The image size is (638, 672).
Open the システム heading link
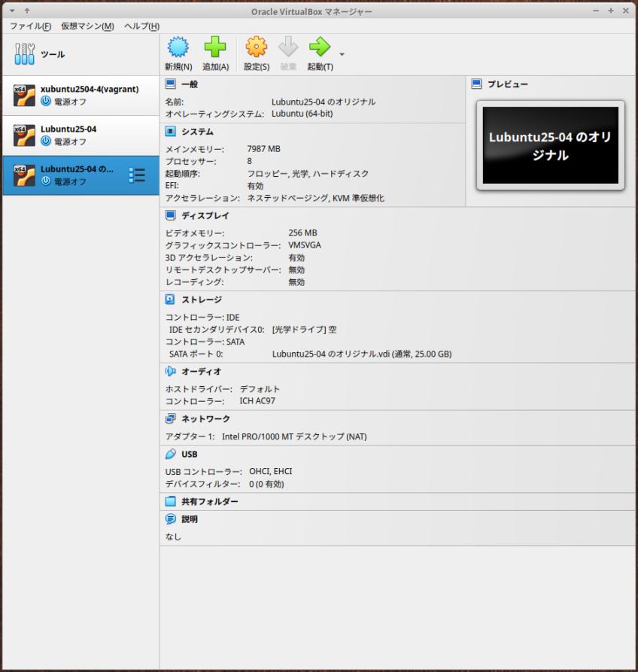click(x=197, y=132)
